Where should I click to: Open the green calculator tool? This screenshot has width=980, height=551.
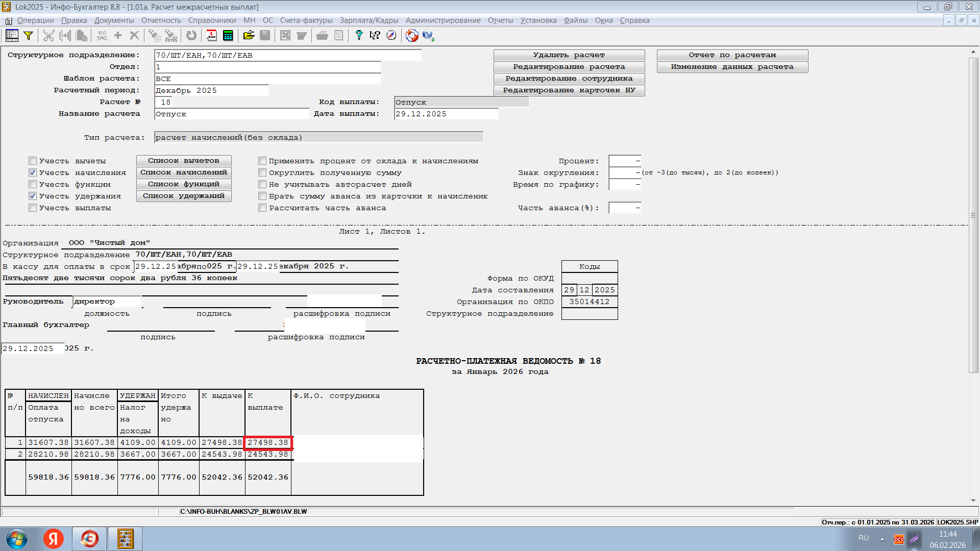(x=228, y=36)
